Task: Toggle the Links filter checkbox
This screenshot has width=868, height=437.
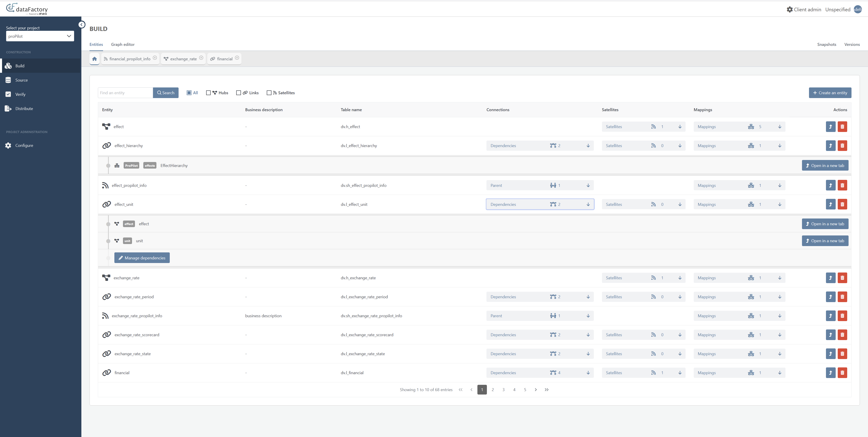Action: (238, 93)
